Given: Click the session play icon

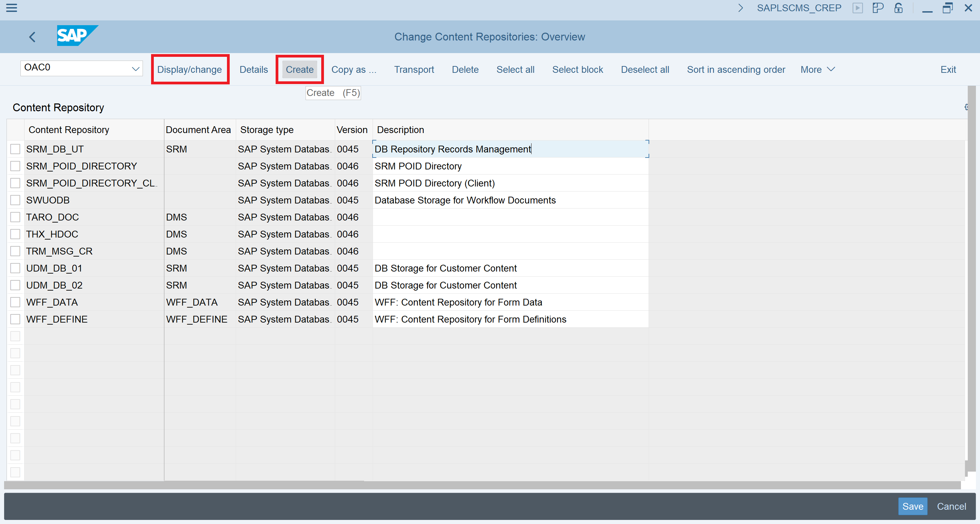Looking at the screenshot, I should tap(857, 8).
